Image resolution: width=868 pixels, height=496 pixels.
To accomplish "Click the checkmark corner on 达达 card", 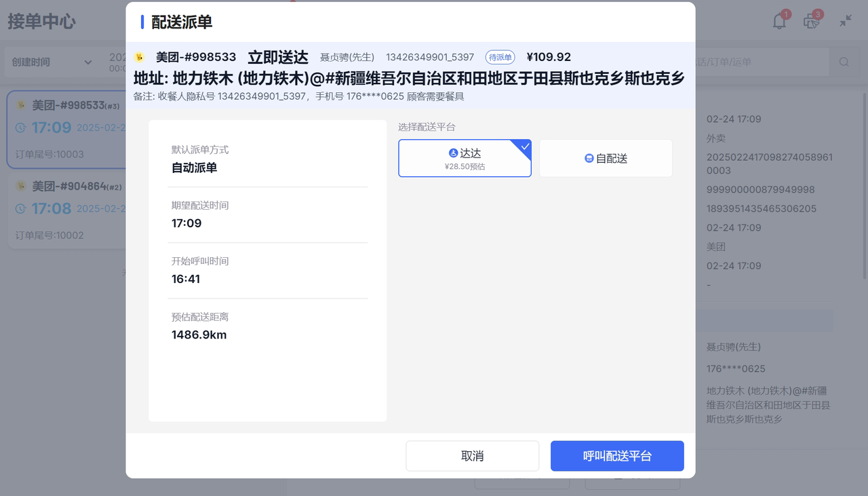I will pos(524,146).
